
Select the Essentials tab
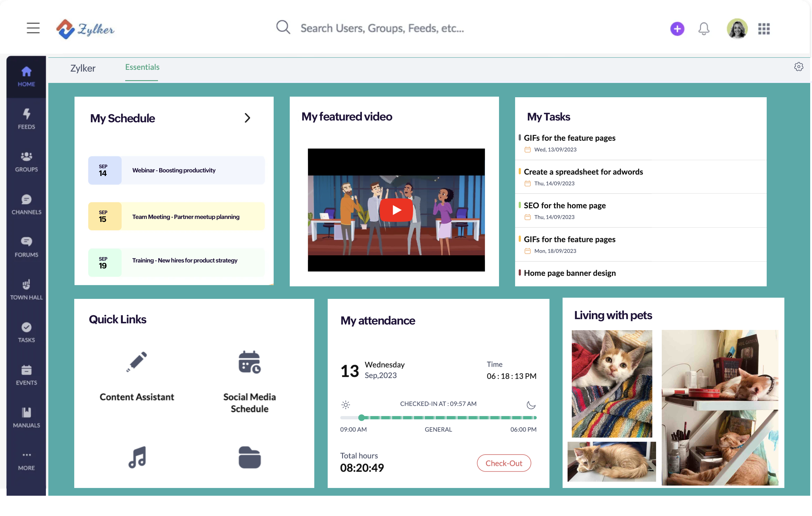click(x=142, y=67)
